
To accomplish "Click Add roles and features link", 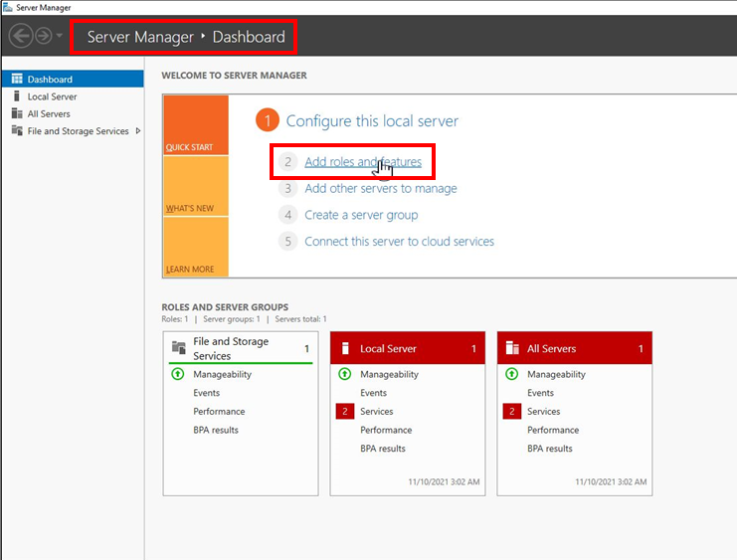I will coord(363,162).
